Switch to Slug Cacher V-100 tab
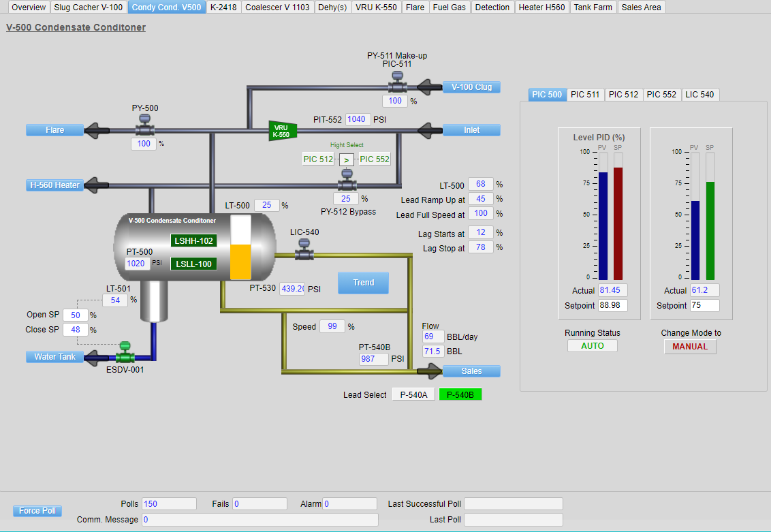Viewport: 771px width, 532px height. pos(88,7)
